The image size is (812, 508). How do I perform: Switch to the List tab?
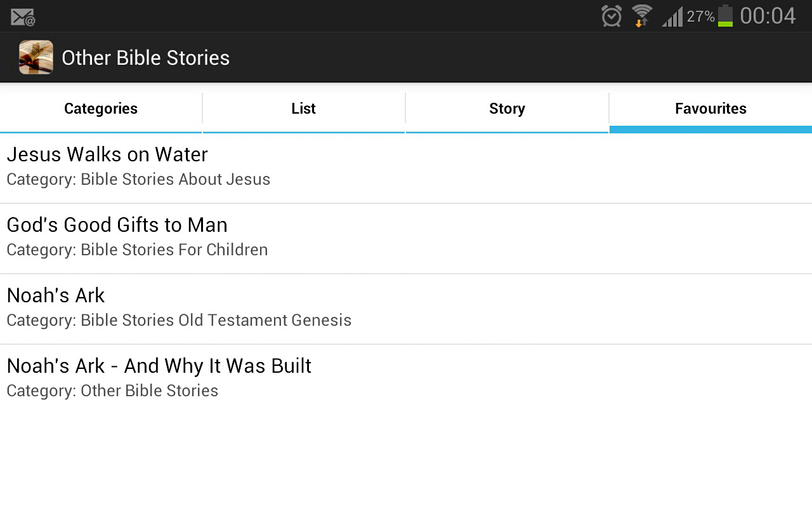point(303,109)
